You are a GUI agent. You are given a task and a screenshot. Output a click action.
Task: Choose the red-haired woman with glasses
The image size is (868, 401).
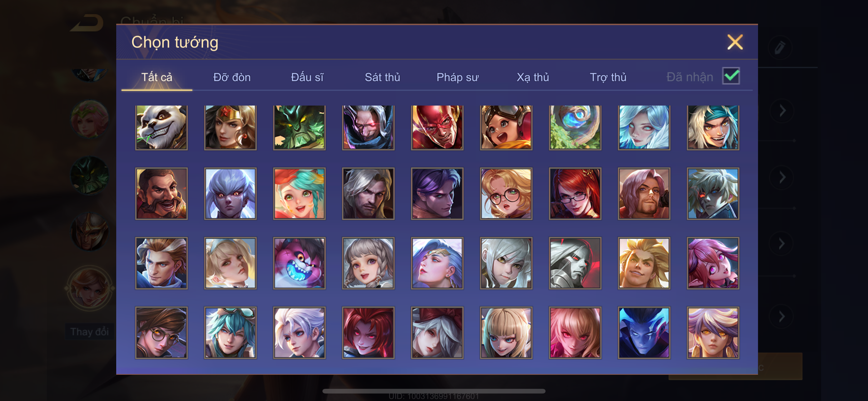coord(575,194)
